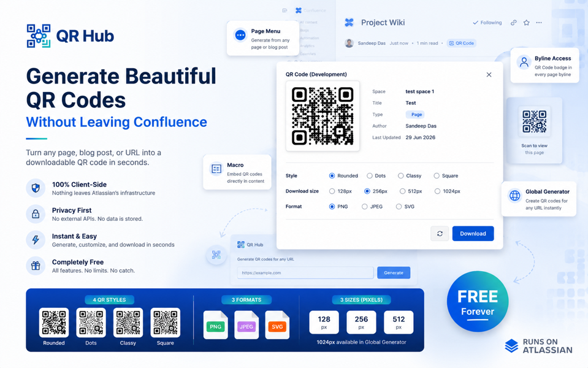Viewport: 588px width, 368px height.
Task: Select the Dots style option
Action: pyautogui.click(x=370, y=175)
